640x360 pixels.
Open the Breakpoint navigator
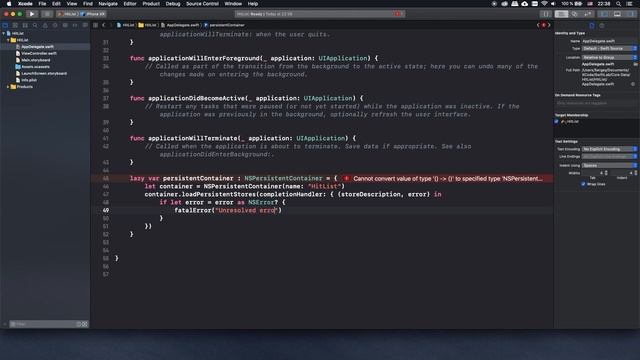(x=75, y=25)
